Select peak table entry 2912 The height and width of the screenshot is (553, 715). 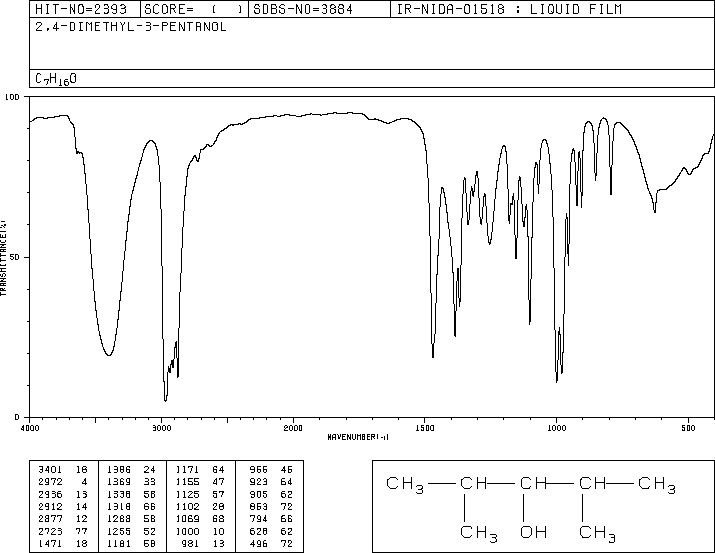pyautogui.click(x=50, y=506)
